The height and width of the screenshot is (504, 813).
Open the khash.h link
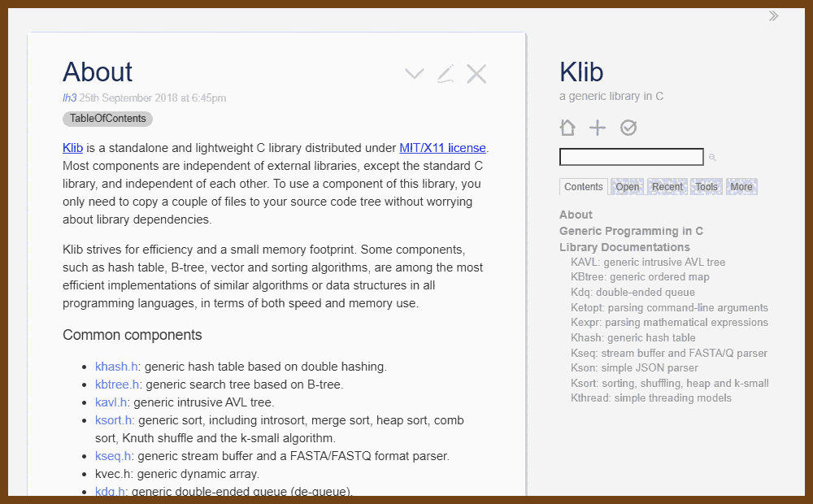(x=116, y=367)
